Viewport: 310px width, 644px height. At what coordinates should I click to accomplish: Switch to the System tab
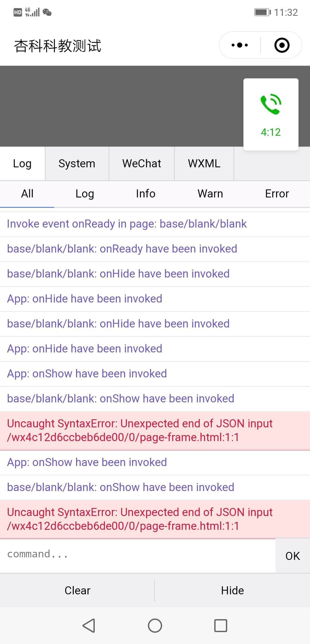77,164
